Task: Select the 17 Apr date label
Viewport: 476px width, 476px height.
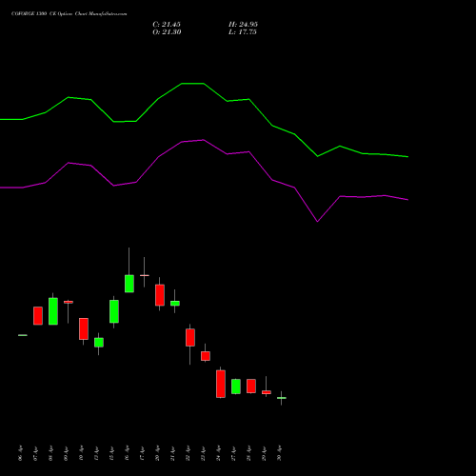Action: [142, 453]
